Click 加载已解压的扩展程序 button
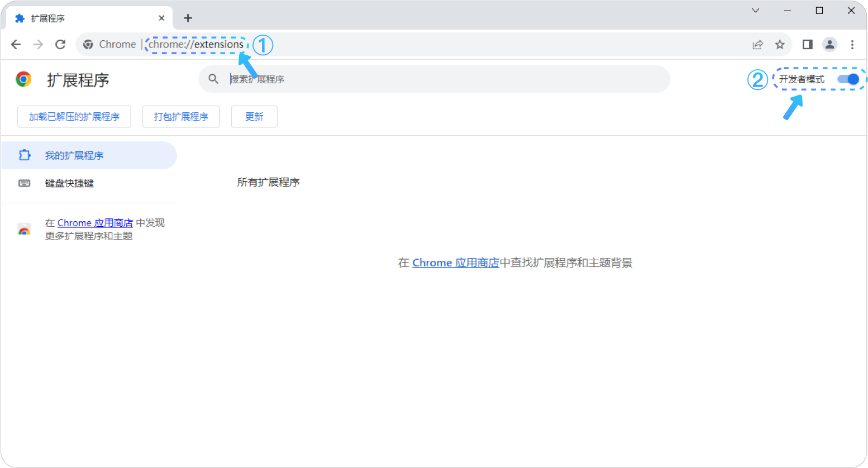The image size is (868, 468). 74,117
